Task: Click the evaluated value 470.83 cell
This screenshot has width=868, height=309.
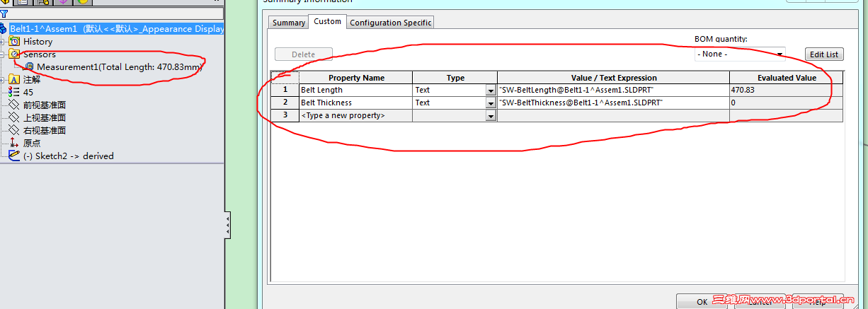Action: point(787,90)
